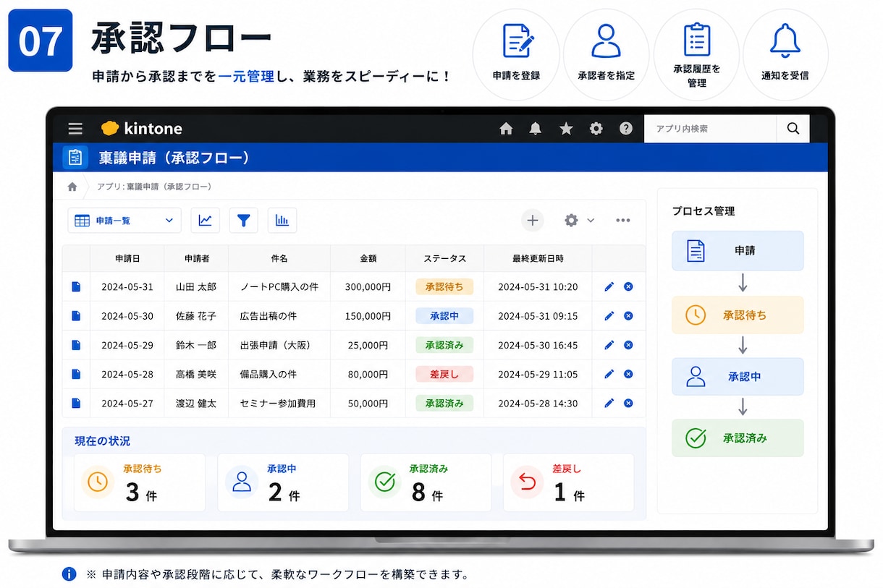Select the 承認待ち 3件 summary card
This screenshot has height=588, width=883.
(140, 482)
